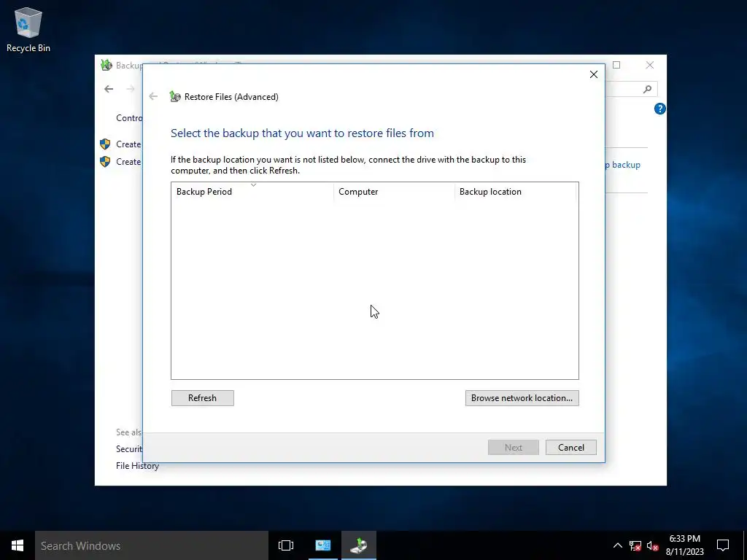This screenshot has height=560, width=747.
Task: Sort by Backup location column header
Action: (x=516, y=192)
